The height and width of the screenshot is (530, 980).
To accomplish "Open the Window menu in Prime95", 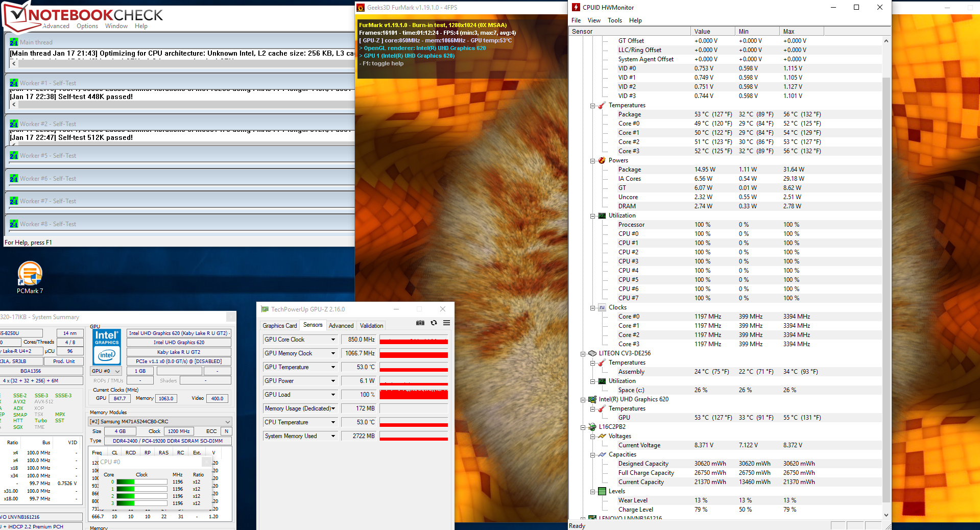I will pos(116,26).
